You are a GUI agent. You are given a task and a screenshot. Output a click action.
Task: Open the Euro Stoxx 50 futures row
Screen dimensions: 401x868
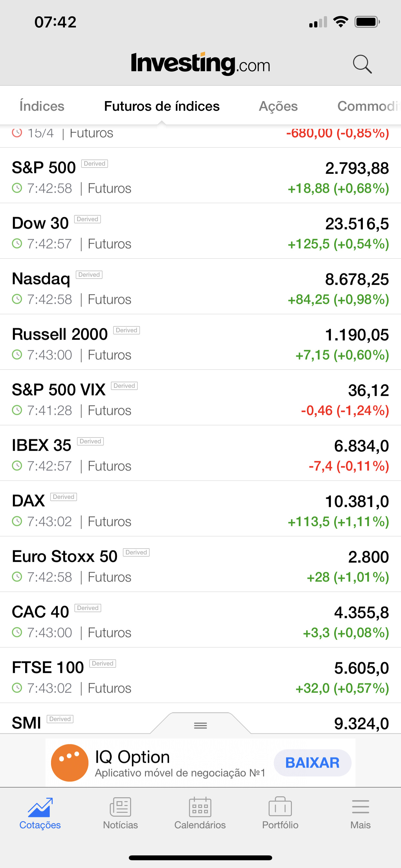(200, 564)
